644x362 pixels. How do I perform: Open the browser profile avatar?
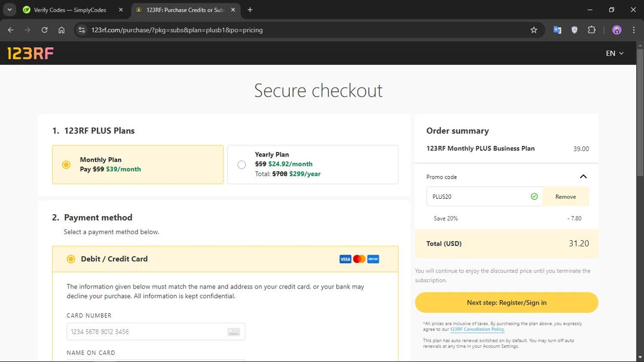(617, 30)
